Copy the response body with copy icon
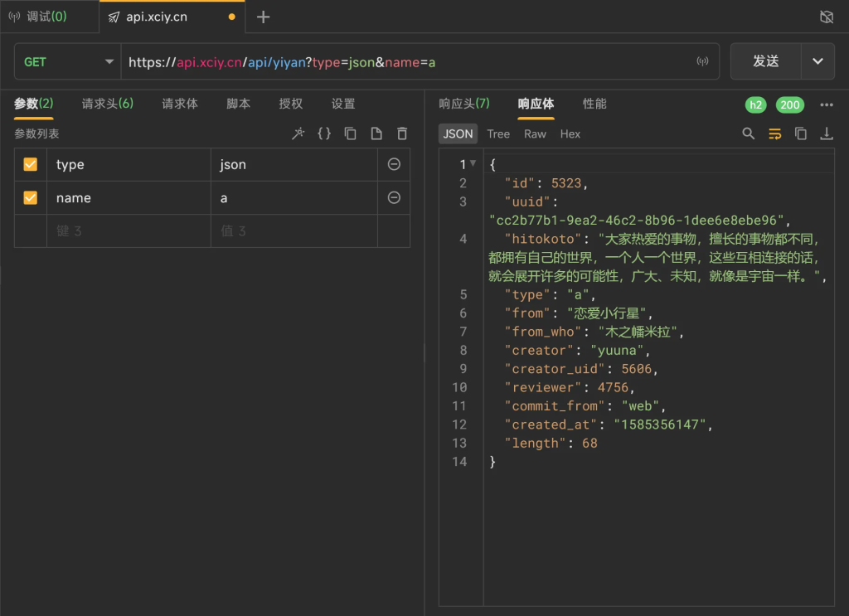 800,133
